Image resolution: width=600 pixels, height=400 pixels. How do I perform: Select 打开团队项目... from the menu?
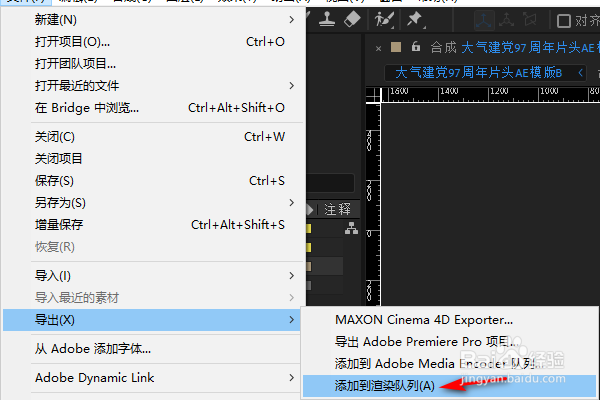coord(153,64)
